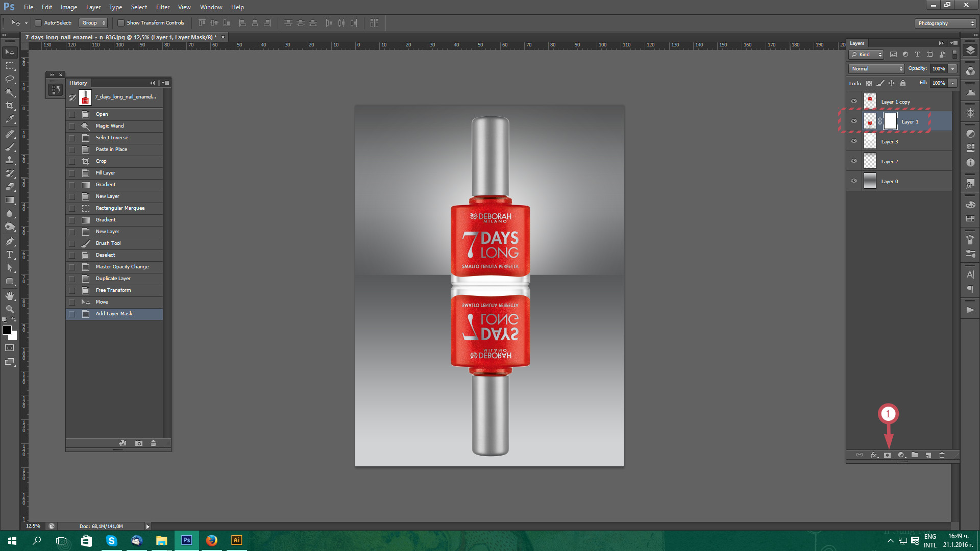Click the background color swatch

14,336
